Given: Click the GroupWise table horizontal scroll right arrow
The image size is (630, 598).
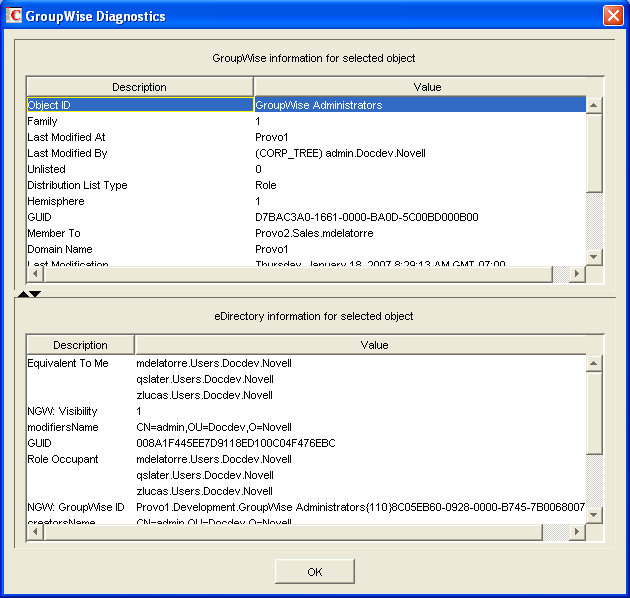Looking at the screenshot, I should (x=577, y=274).
